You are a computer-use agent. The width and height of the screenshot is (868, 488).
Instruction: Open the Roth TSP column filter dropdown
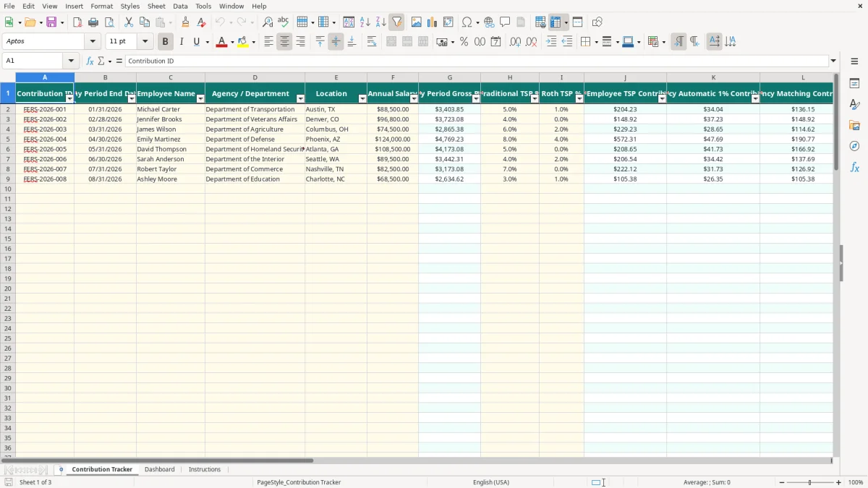coord(579,99)
